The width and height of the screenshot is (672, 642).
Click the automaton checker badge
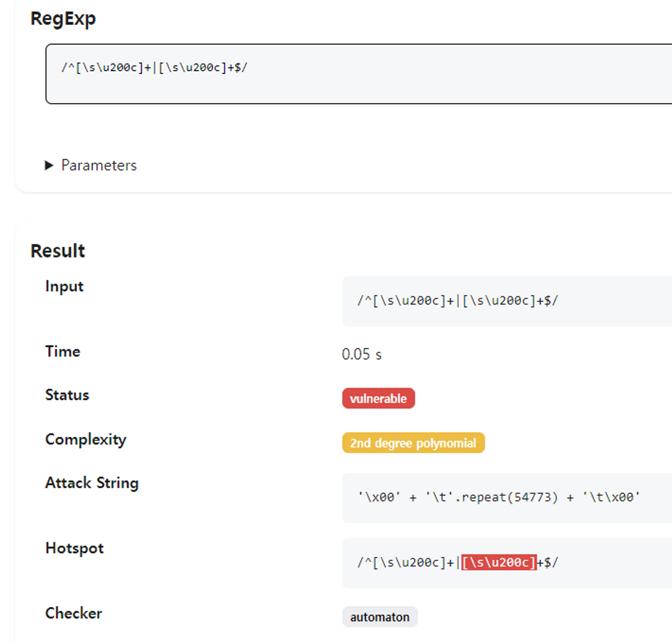tap(380, 617)
